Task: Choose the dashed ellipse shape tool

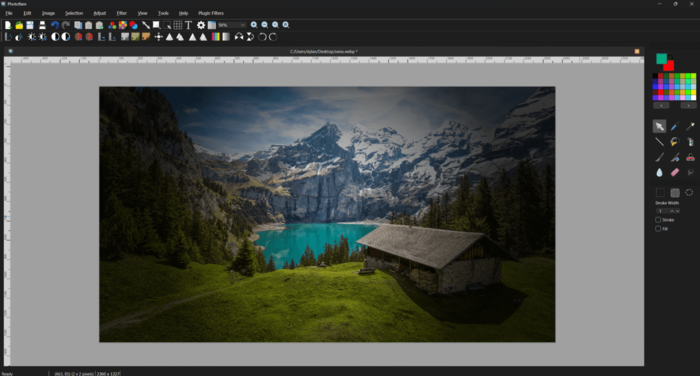Action: point(689,192)
